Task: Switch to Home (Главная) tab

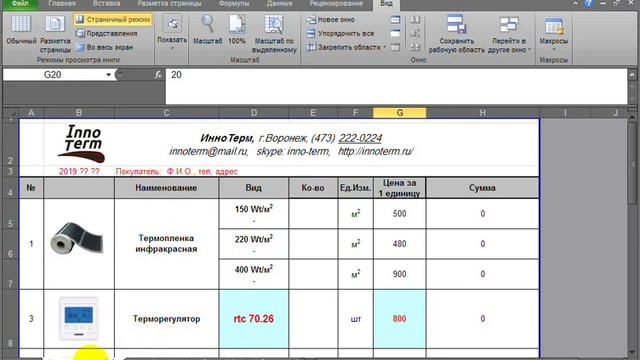Action: pyautogui.click(x=62, y=4)
